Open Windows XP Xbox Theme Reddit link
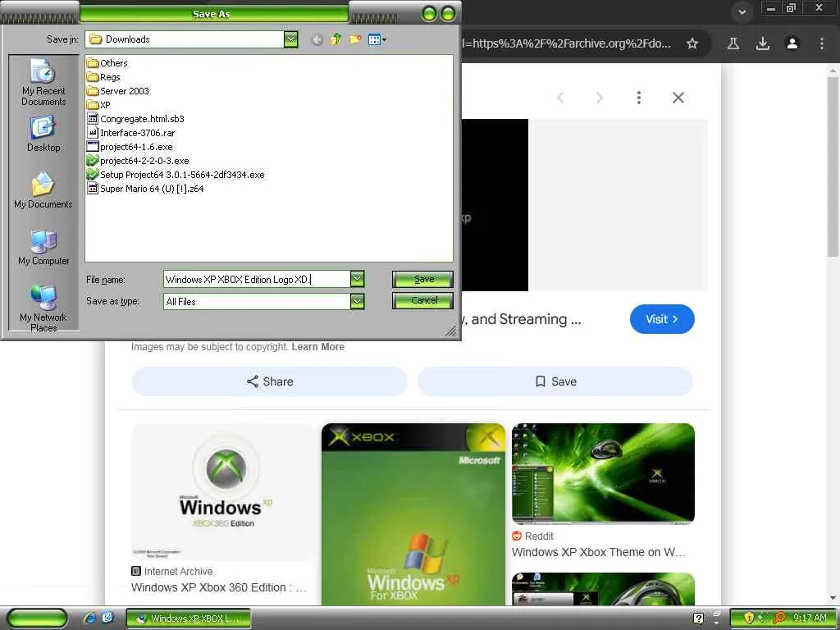 pyautogui.click(x=598, y=552)
